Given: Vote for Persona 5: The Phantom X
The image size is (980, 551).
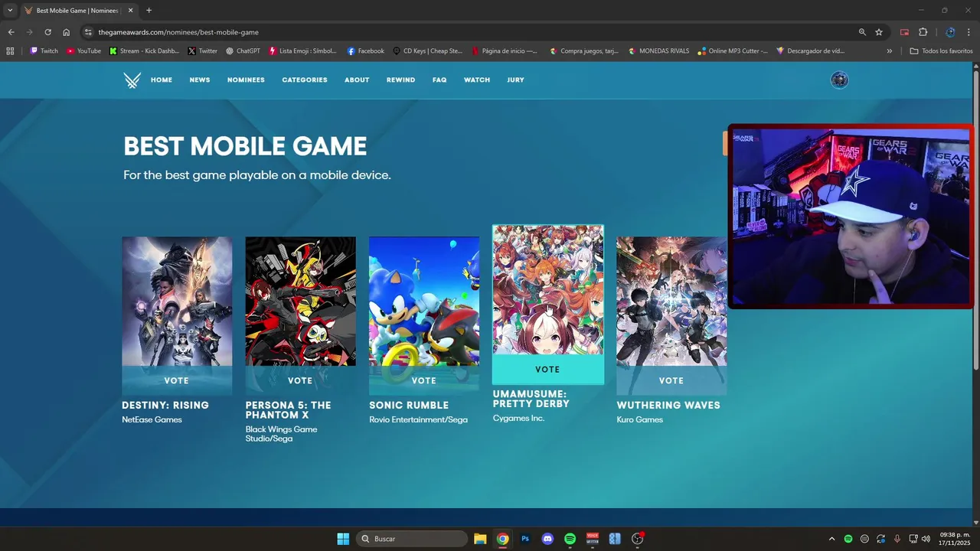Looking at the screenshot, I should [300, 380].
